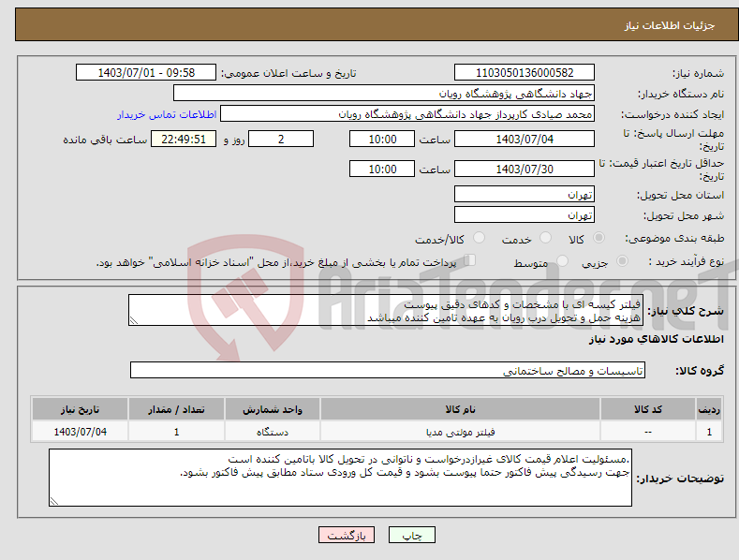This screenshot has width=739, height=560.
Task: Click the delivery city field تهران
Action: tap(525, 215)
